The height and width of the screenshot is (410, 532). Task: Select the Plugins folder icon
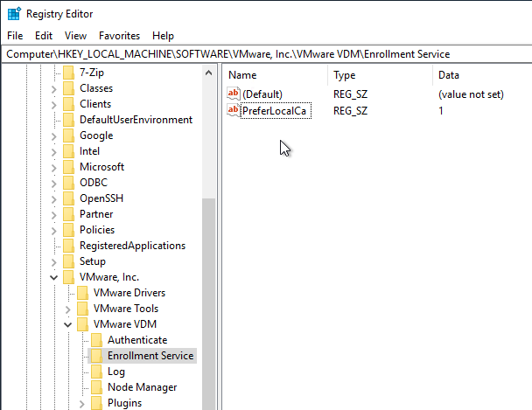[x=97, y=403]
